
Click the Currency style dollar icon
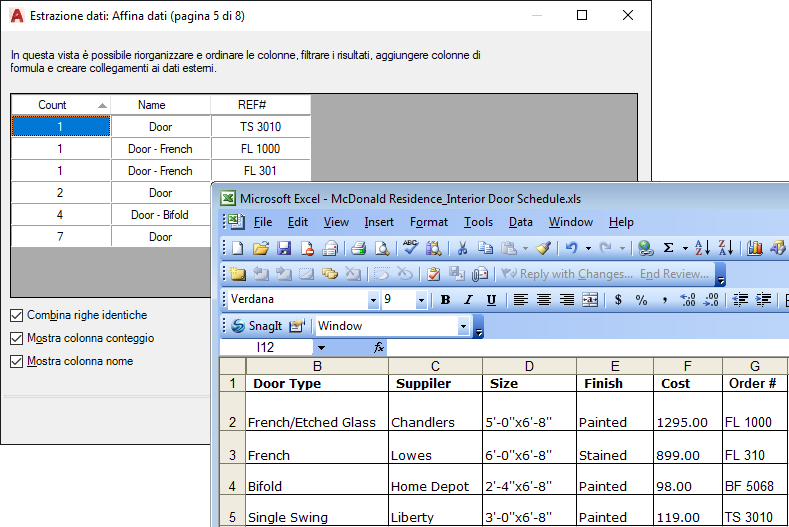[618, 300]
